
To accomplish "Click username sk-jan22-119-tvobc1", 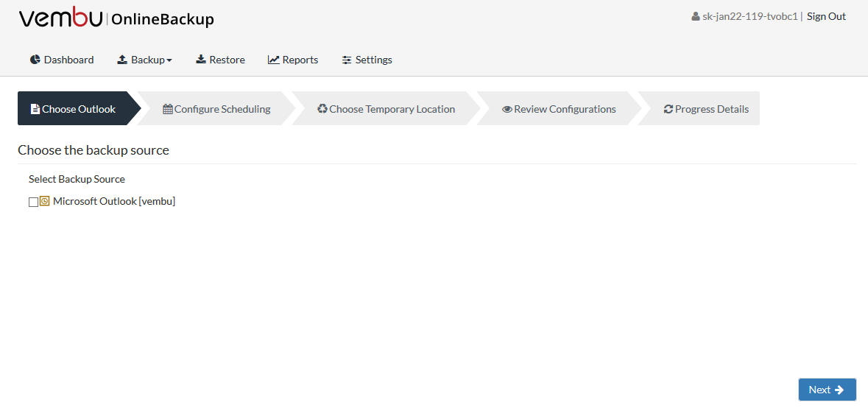I will pos(750,17).
